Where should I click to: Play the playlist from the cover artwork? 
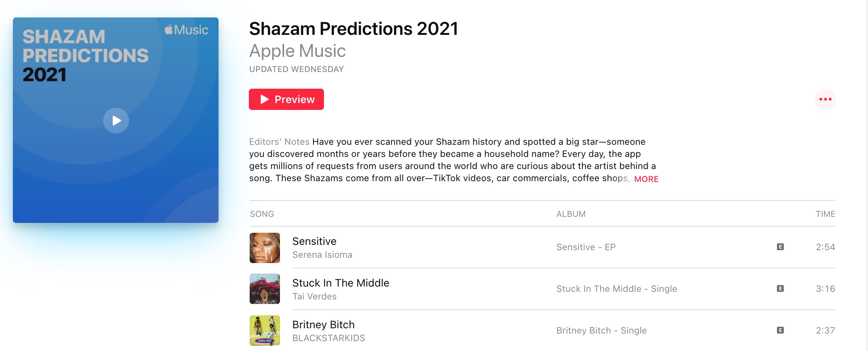pyautogui.click(x=116, y=121)
